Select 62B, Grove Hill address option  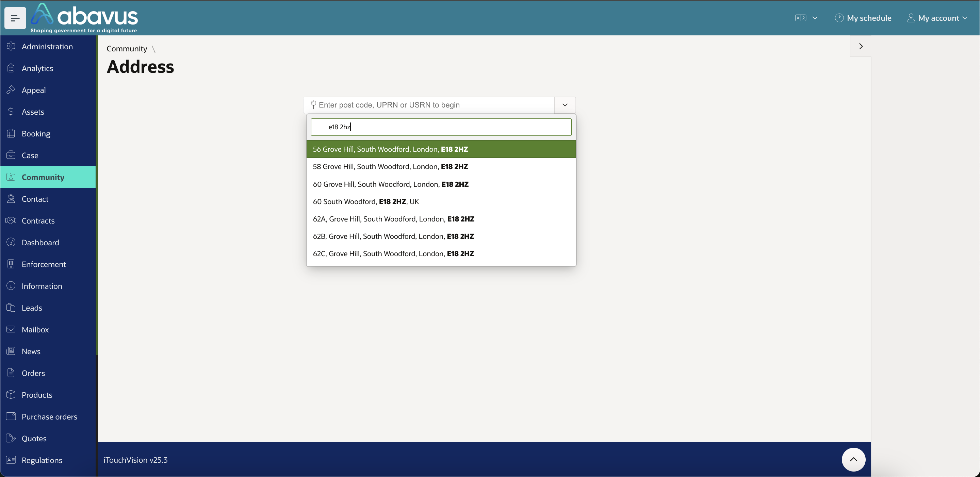(441, 236)
